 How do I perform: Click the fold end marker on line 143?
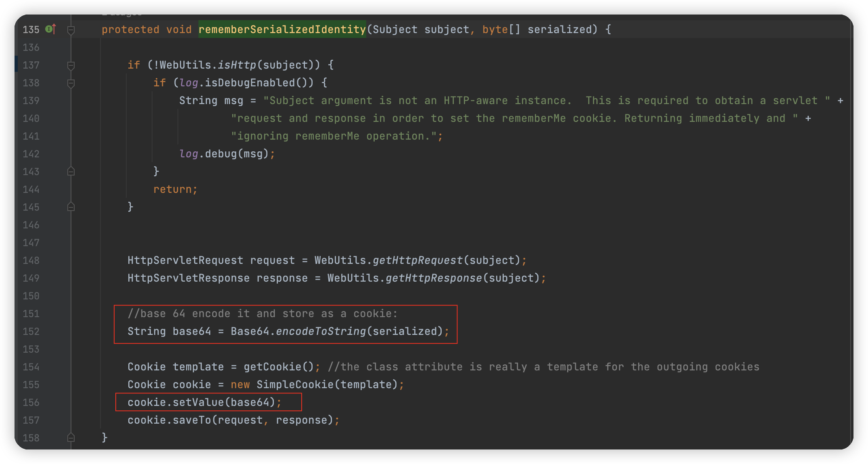71,172
